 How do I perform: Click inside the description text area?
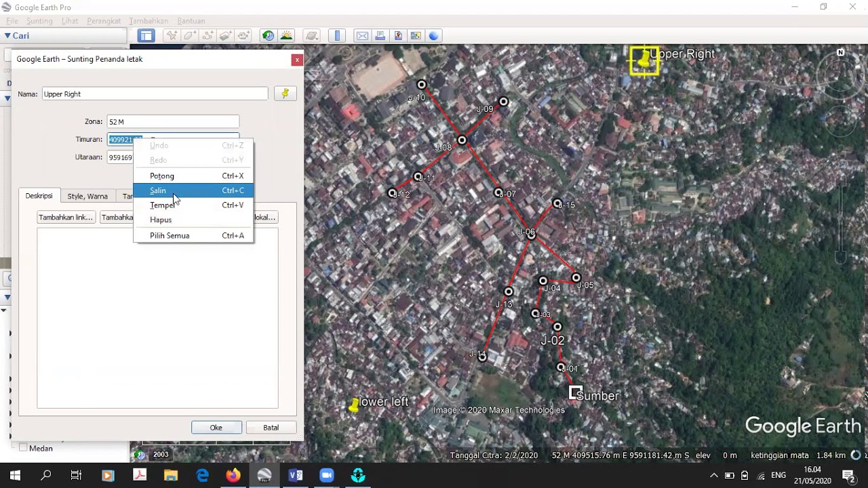(157, 319)
